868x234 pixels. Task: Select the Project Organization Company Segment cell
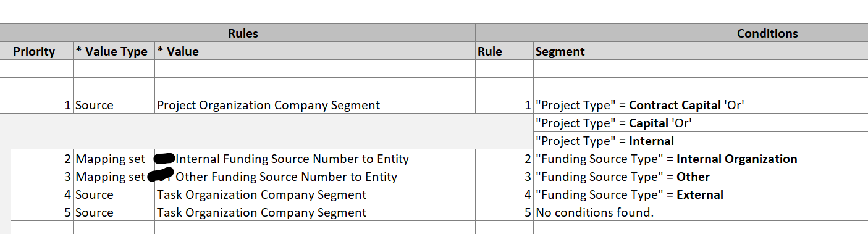pos(315,96)
